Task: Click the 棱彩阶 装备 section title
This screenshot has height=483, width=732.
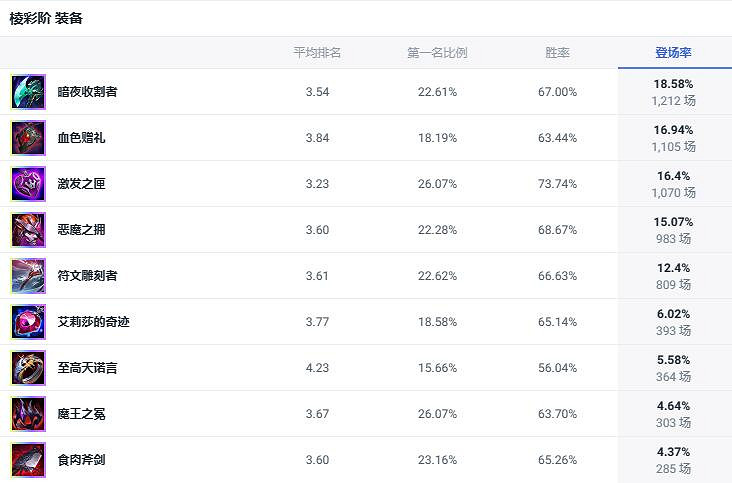Action: point(46,19)
